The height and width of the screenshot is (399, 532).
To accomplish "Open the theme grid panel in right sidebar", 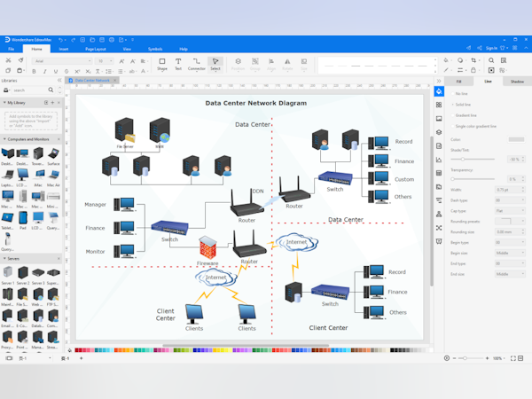I will (439, 105).
